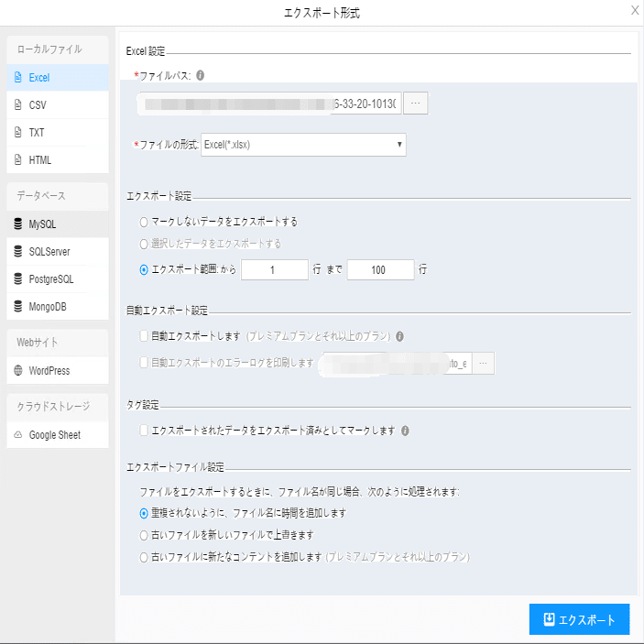The width and height of the screenshot is (644, 644).
Task: Switch to CSV export format
Action: [x=38, y=105]
